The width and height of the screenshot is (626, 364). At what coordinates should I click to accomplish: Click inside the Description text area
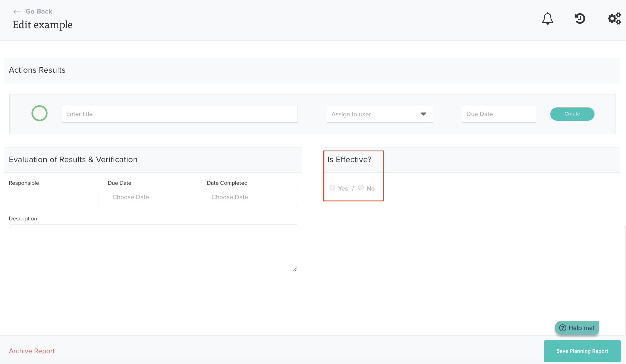[x=153, y=248]
